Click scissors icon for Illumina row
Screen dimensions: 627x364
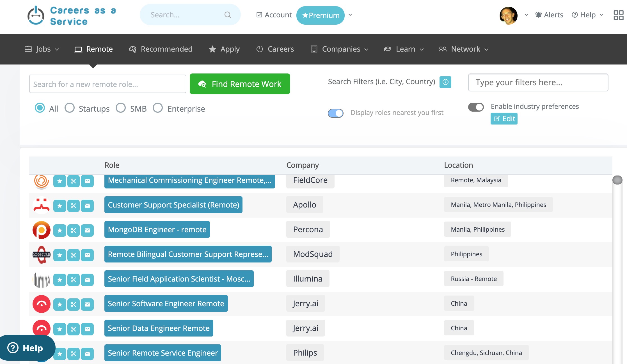[74, 280]
